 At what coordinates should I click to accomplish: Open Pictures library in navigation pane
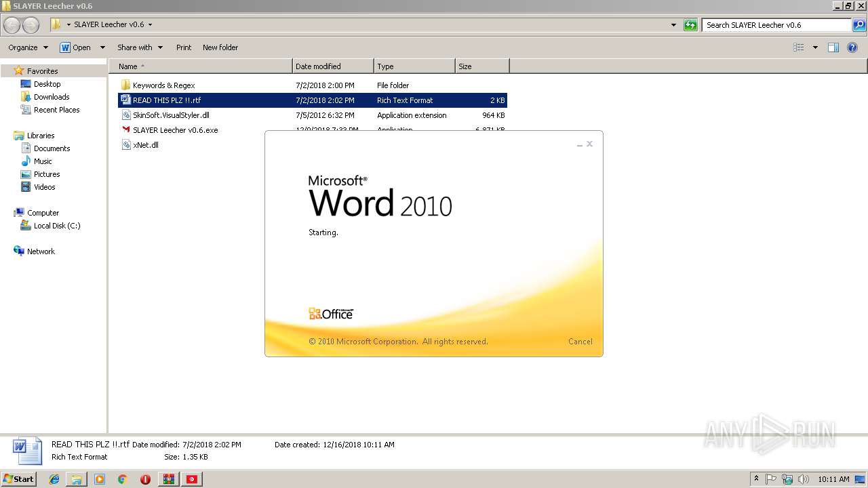click(47, 174)
